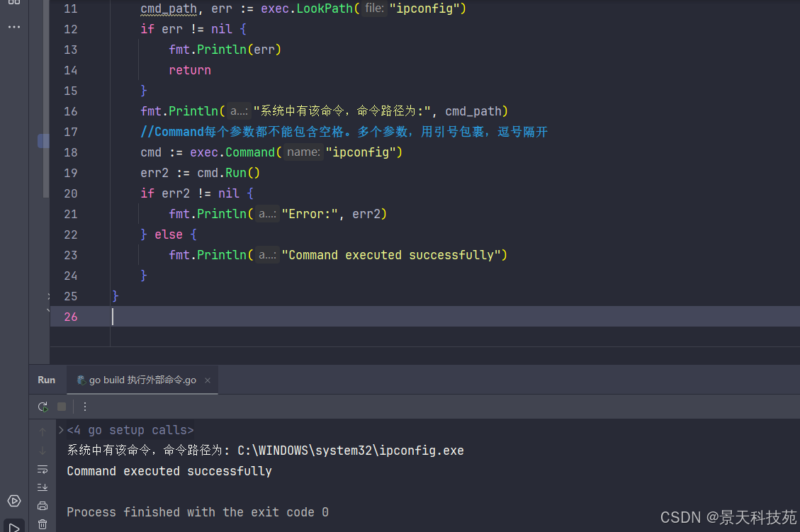Toggle soft-wrap in run console
The height and width of the screenshot is (532, 800).
pyautogui.click(x=43, y=469)
